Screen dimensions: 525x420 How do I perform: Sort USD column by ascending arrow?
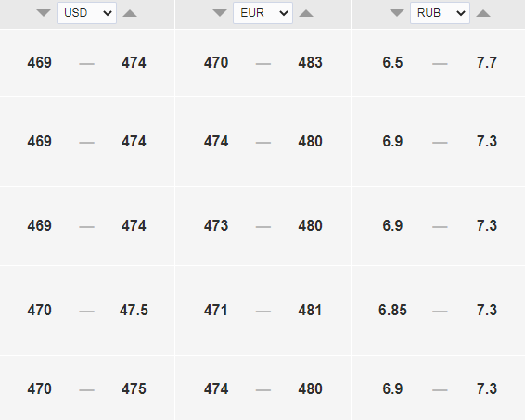pos(130,13)
